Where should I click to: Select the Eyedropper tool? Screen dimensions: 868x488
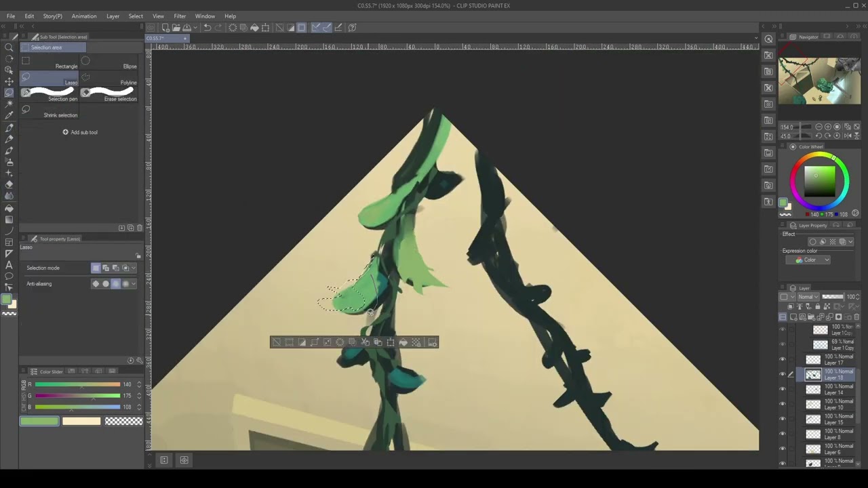pos(9,115)
